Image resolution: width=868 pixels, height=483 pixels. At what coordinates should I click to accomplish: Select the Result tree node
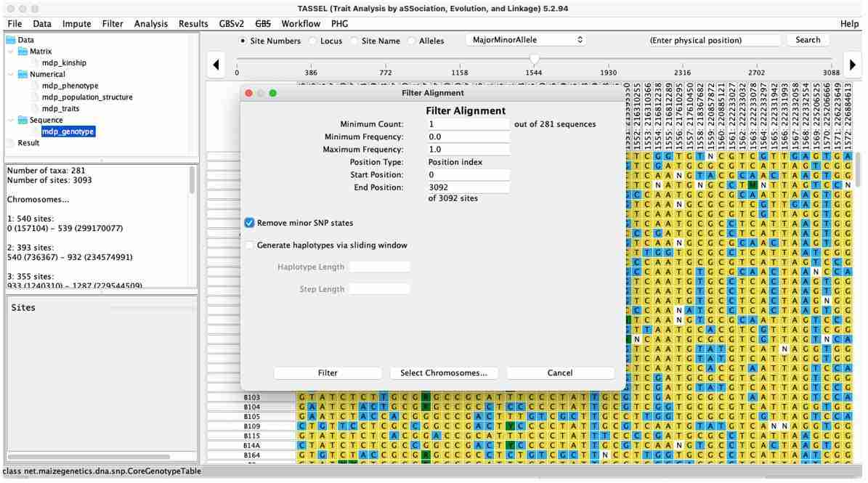tap(28, 143)
